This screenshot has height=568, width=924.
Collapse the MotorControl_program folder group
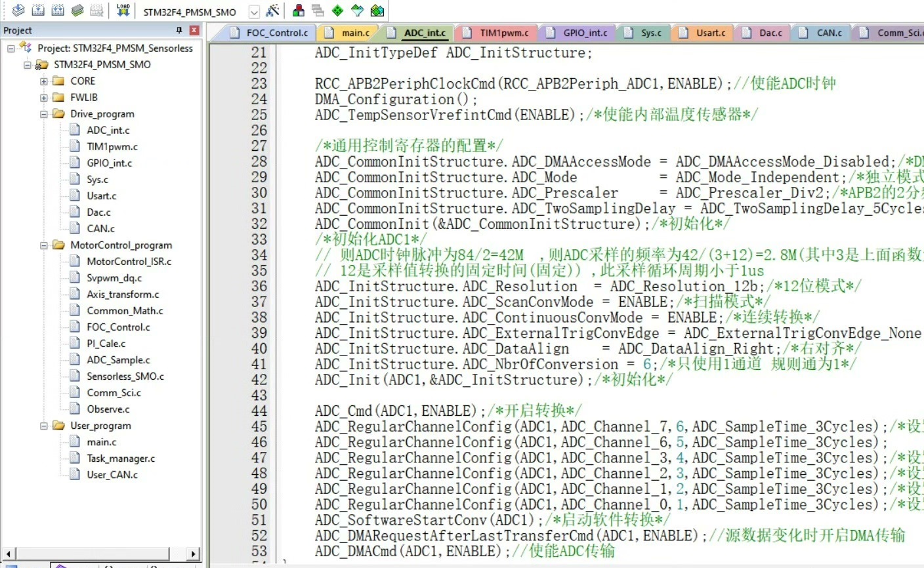pos(44,245)
